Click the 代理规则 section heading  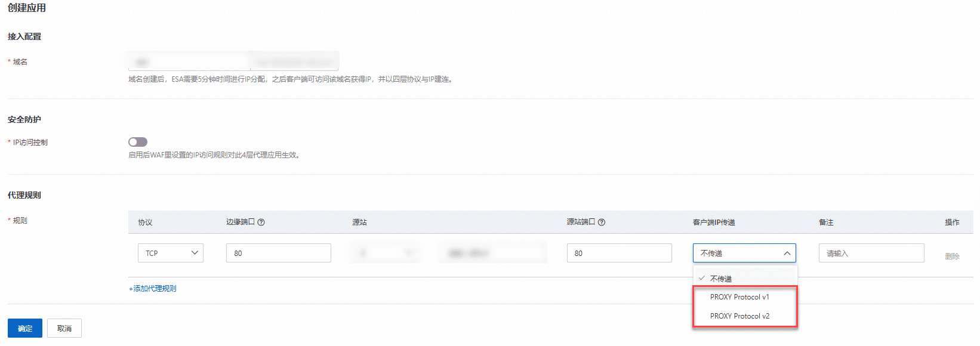point(24,195)
